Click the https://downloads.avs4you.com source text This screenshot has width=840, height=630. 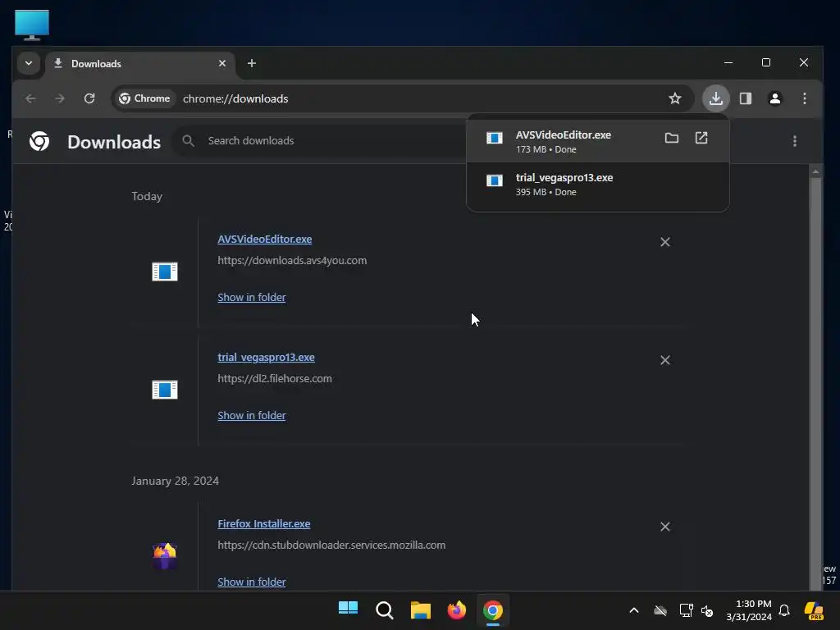(x=292, y=260)
